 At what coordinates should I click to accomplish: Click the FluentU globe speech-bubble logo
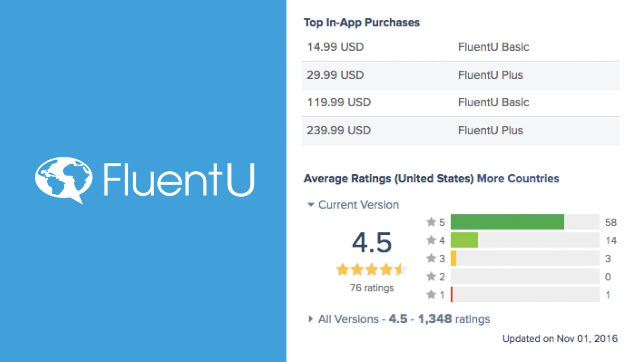(63, 179)
